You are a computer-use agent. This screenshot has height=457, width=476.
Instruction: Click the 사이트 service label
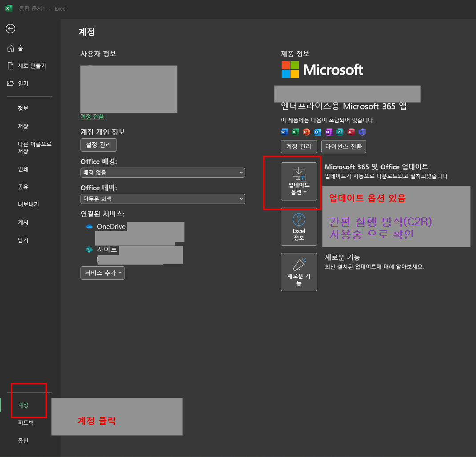[107, 249]
